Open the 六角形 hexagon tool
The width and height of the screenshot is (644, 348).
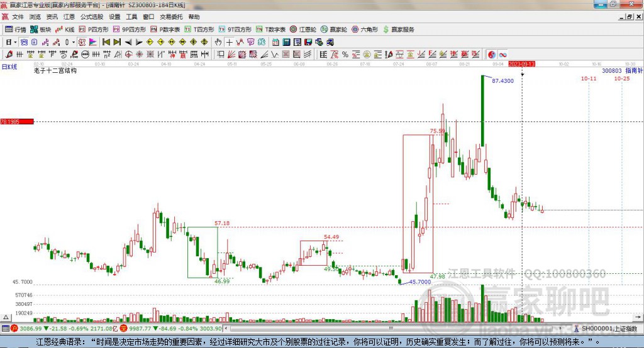[x=365, y=30]
